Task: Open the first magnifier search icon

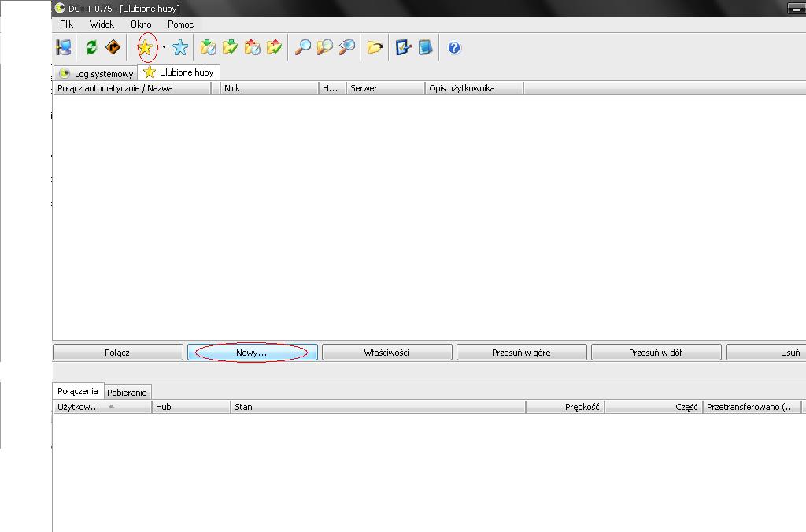Action: (x=302, y=48)
